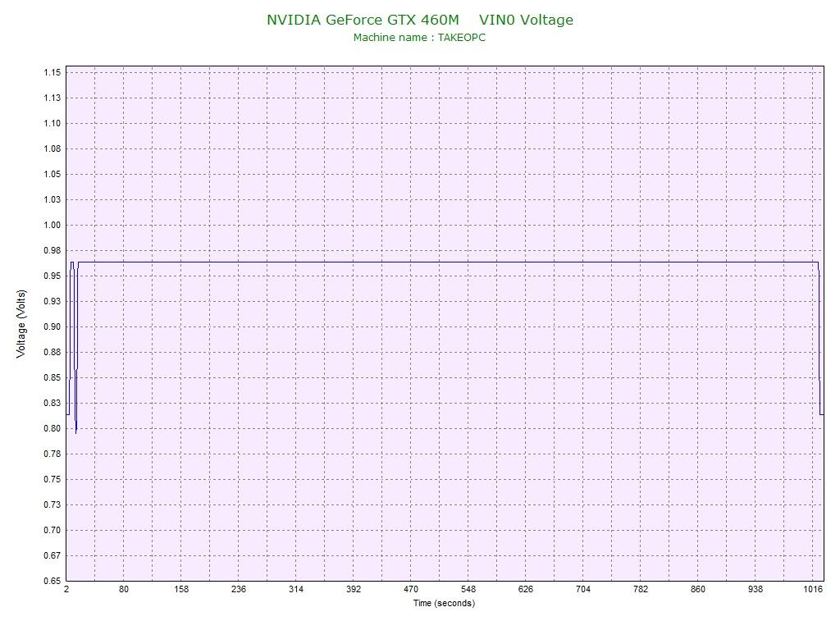
Task: Click the 0.78 voltage axis value
Action: 52,454
